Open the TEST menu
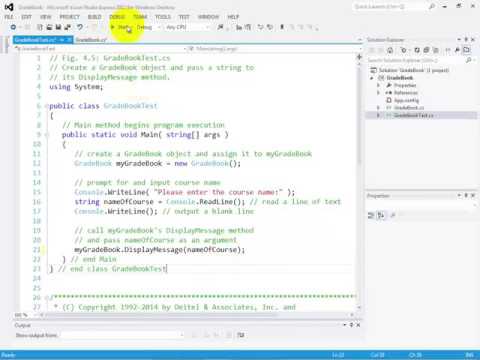Image resolution: width=480 pixels, height=360 pixels. (x=184, y=17)
